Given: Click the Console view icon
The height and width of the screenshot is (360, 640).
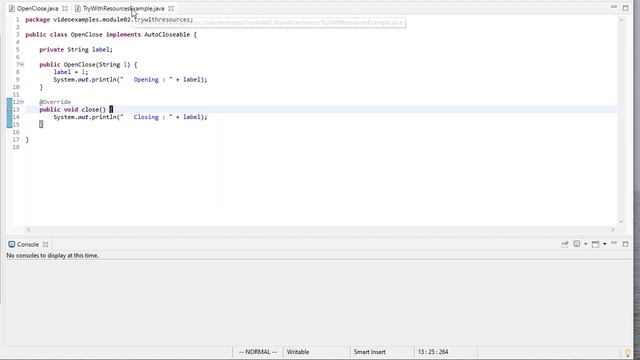Looking at the screenshot, I should pyautogui.click(x=11, y=244).
